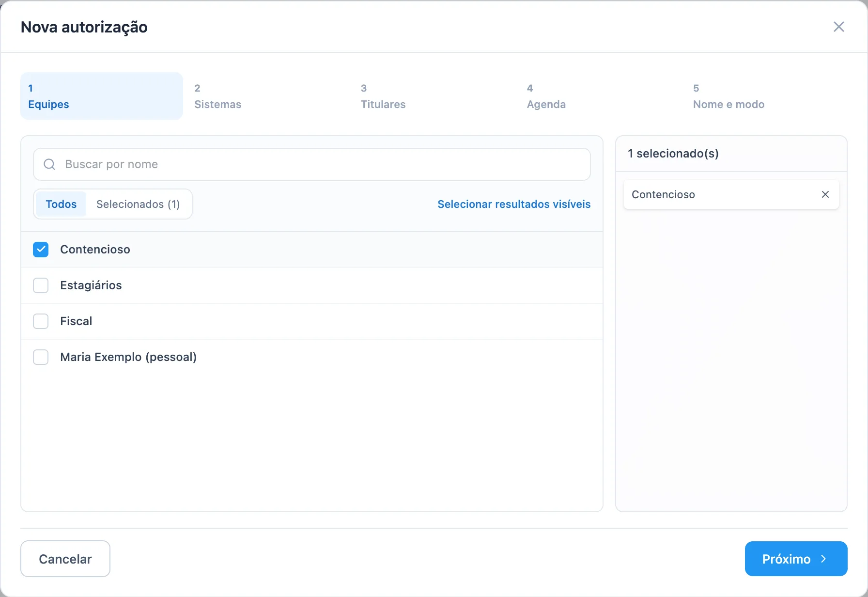Click the Fiscal row label
Viewport: 868px width, 597px height.
pyautogui.click(x=76, y=321)
